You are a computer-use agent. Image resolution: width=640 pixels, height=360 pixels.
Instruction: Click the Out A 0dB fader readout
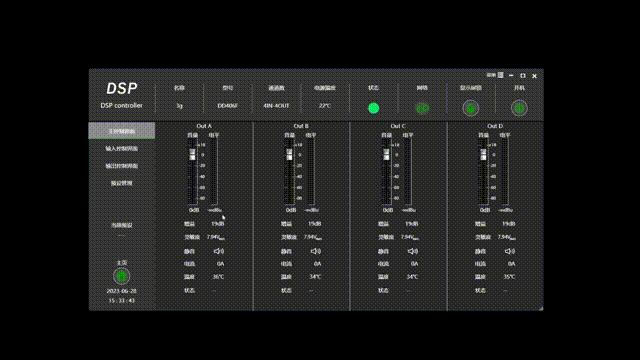tap(193, 210)
